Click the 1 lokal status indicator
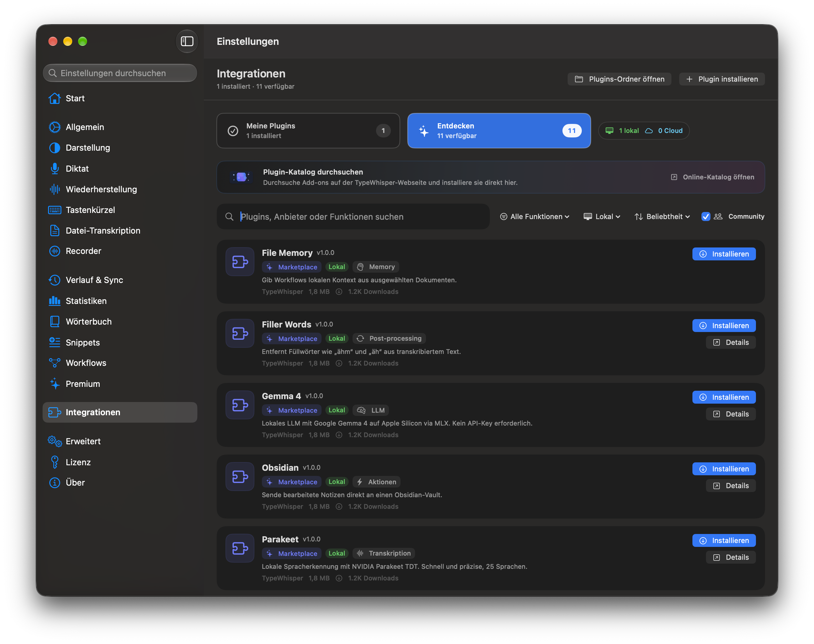 coord(622,130)
